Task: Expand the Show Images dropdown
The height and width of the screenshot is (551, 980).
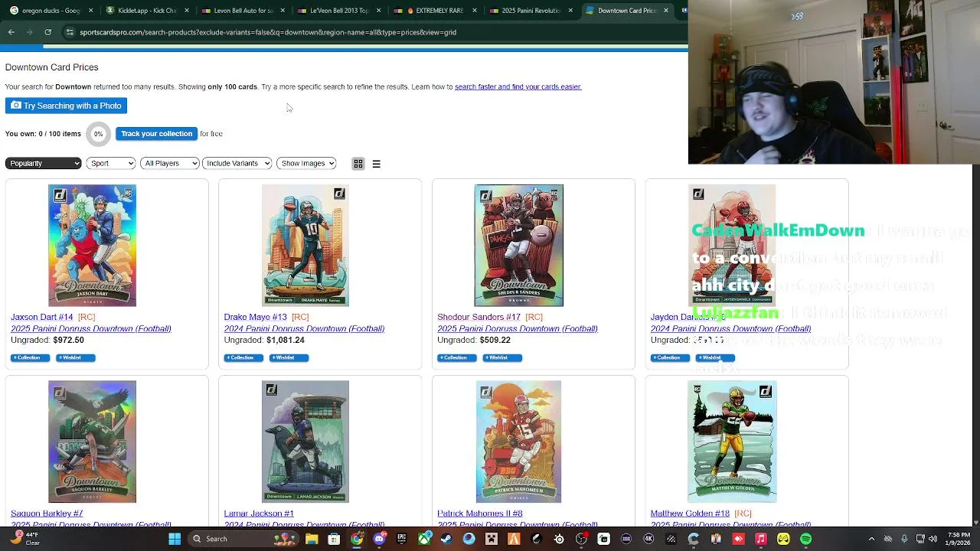Action: click(x=306, y=163)
